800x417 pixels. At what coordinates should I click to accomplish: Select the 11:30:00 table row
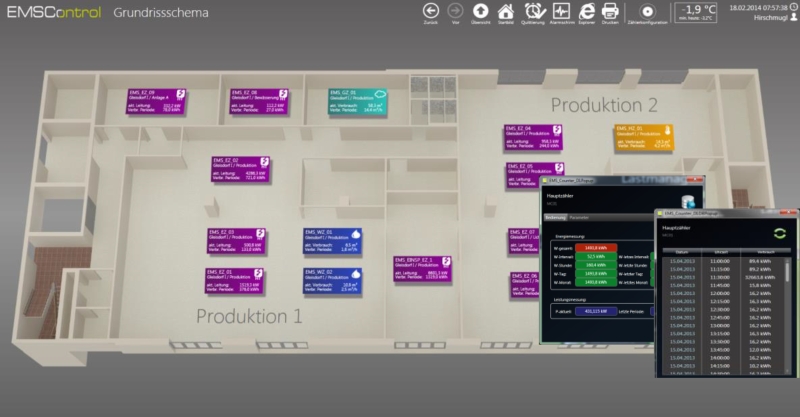coord(724,277)
